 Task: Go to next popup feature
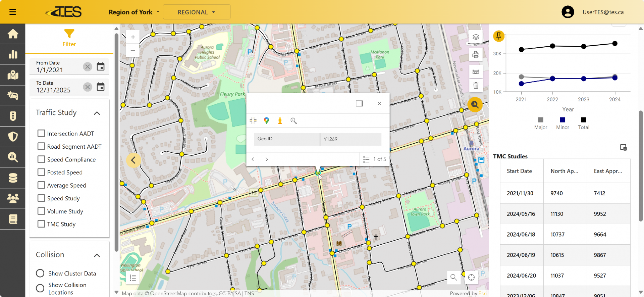267,159
